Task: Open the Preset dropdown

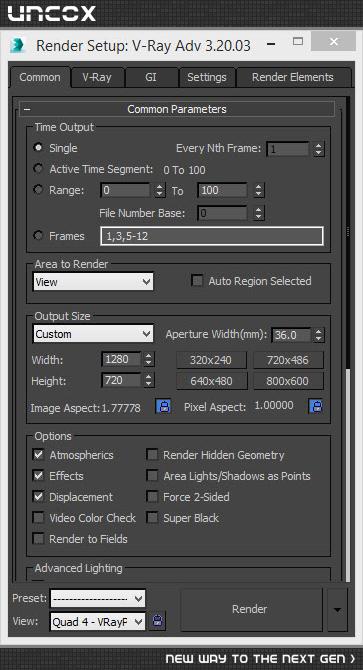Action: tap(98, 599)
